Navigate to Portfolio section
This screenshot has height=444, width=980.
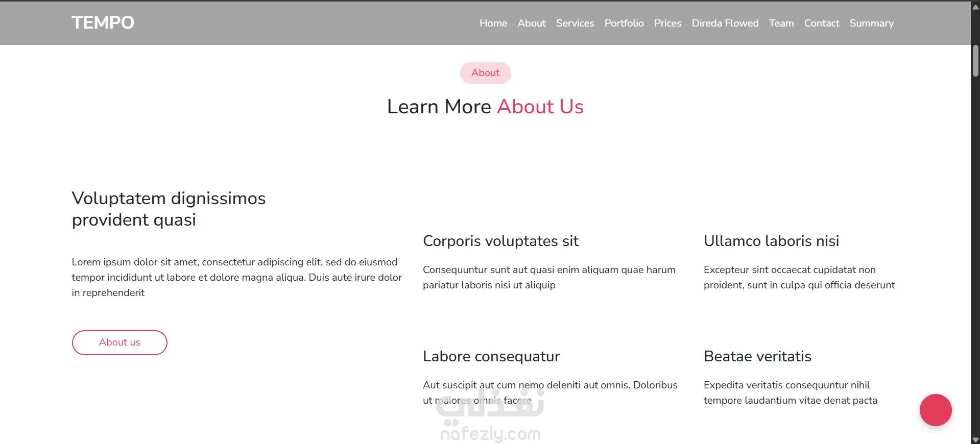[624, 23]
